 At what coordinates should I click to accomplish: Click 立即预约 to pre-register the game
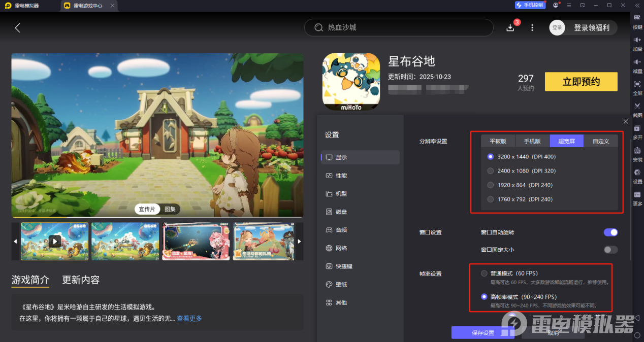coord(581,81)
